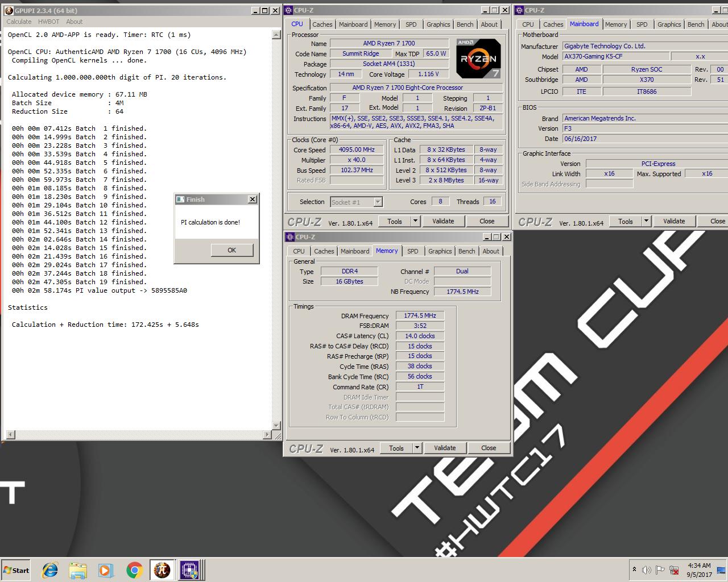The image size is (728, 582).
Task: Open the Bench tab in the CPU window
Action: point(465,24)
